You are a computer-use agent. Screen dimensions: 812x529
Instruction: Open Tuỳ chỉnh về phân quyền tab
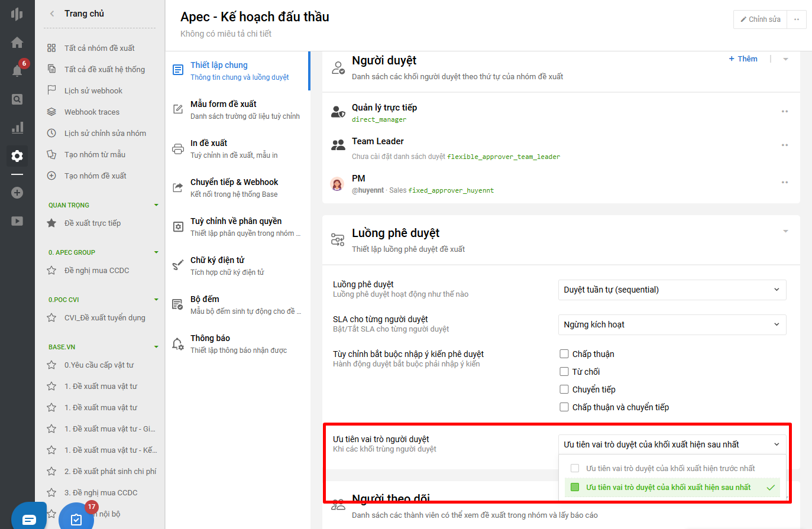238,226
